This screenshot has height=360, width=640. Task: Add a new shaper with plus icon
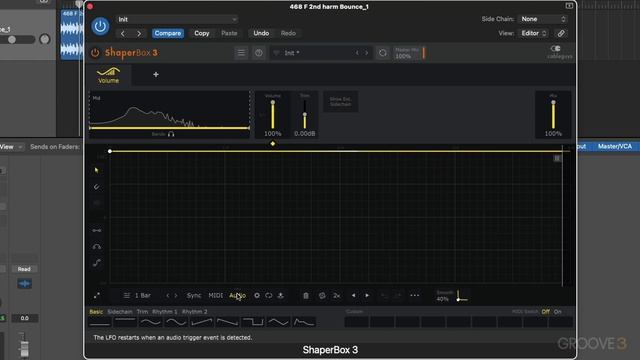coord(156,75)
